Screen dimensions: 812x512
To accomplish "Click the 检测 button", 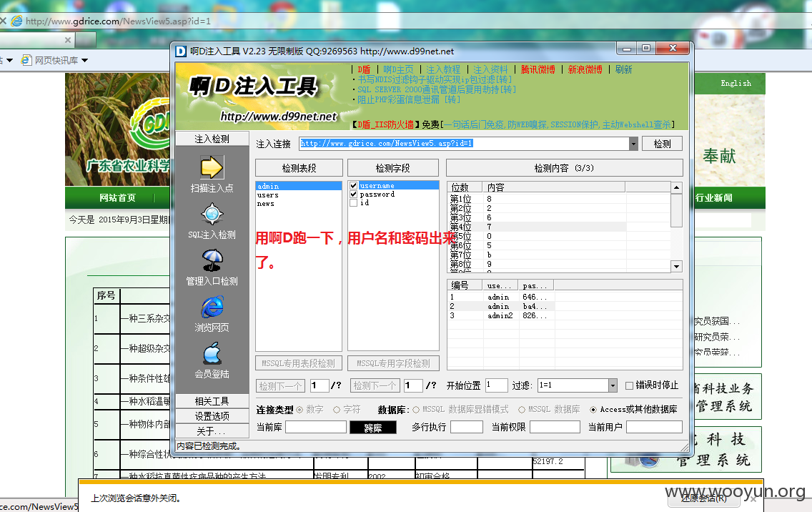I will [663, 144].
